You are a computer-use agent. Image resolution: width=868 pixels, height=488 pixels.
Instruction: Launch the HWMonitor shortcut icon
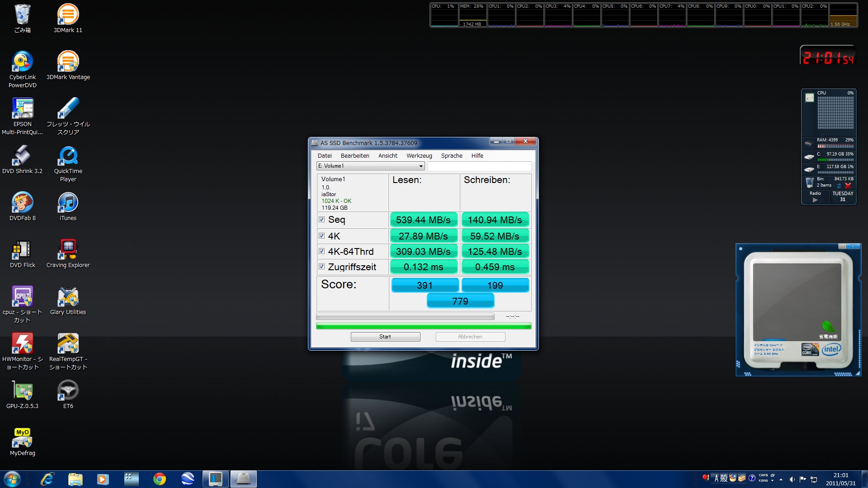pyautogui.click(x=22, y=344)
